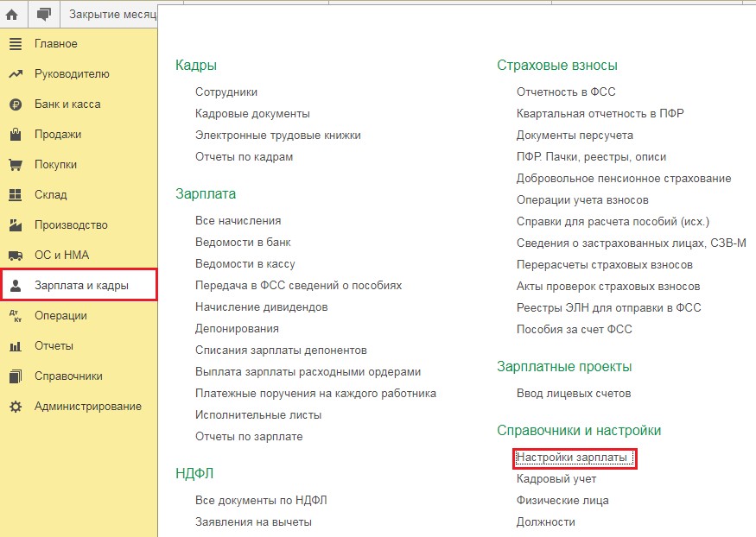This screenshot has width=756, height=537.
Task: Open Все начисления link
Action: coord(238,220)
